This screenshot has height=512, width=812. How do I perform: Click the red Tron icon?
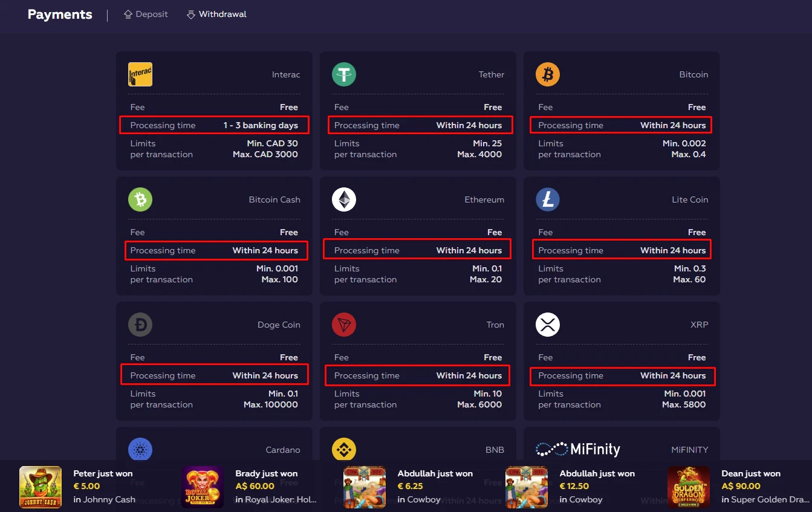[x=344, y=325]
